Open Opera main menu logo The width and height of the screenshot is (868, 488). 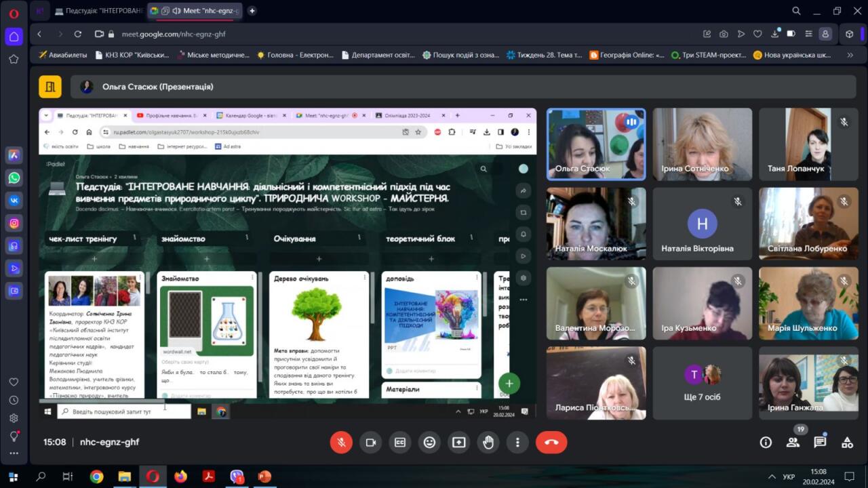(x=14, y=13)
